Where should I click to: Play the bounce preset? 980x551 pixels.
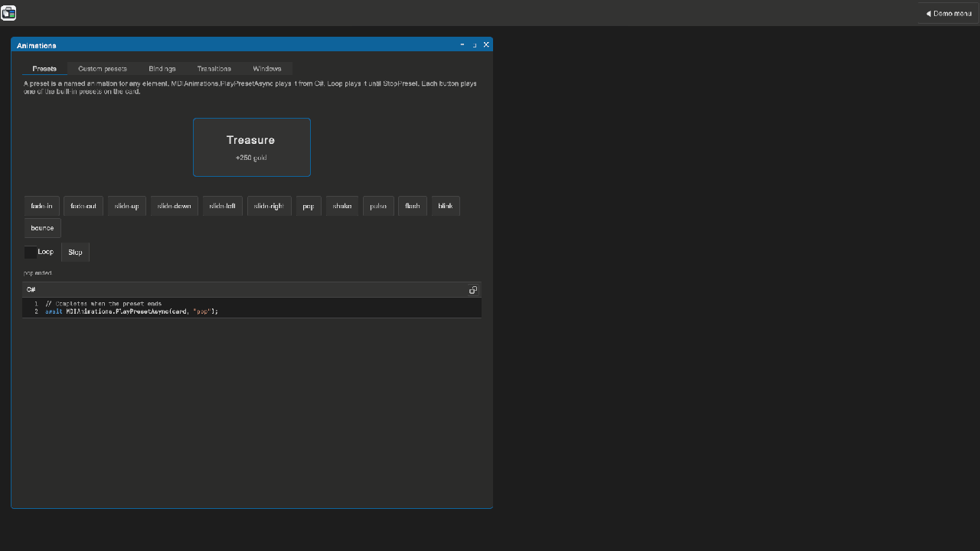click(42, 228)
